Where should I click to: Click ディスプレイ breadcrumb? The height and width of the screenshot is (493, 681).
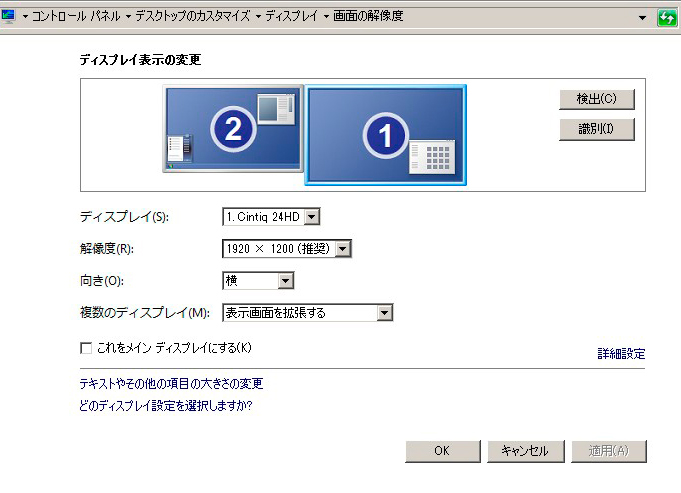pyautogui.click(x=291, y=17)
